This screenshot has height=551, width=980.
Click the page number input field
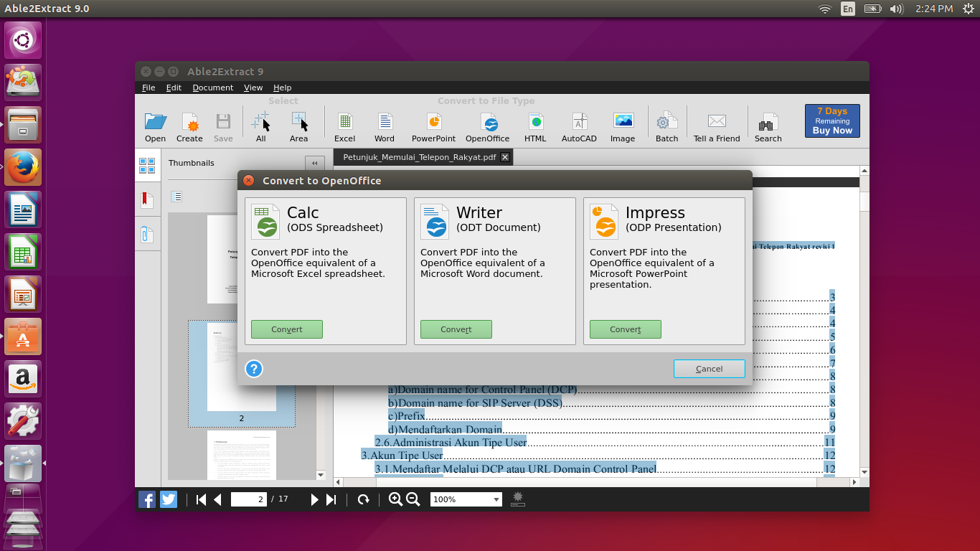[x=249, y=499]
